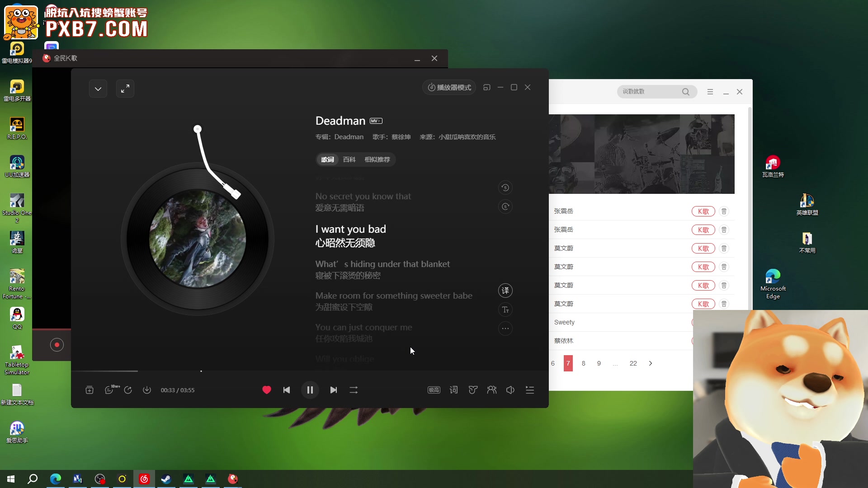The height and width of the screenshot is (488, 868).
Task: Enter fullscreen lyrics with the expand-arrows icon
Action: [125, 89]
